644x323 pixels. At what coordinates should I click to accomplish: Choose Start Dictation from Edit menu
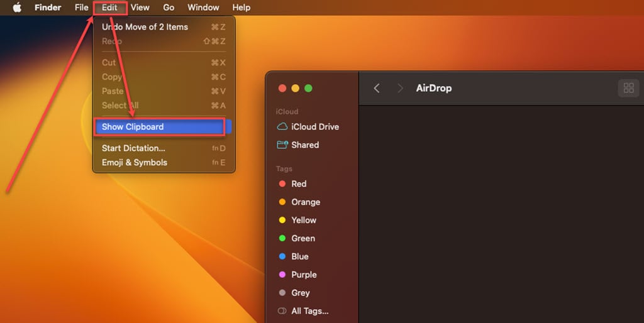tap(164, 148)
